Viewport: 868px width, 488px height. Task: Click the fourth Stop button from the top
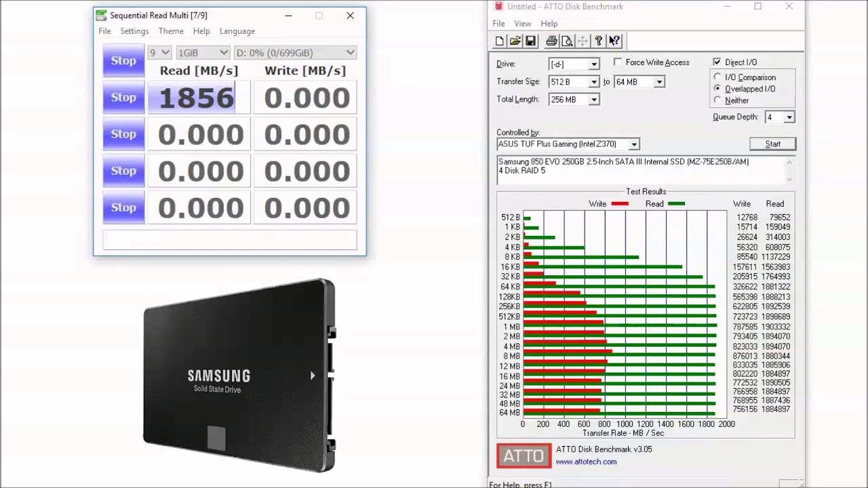tap(123, 170)
